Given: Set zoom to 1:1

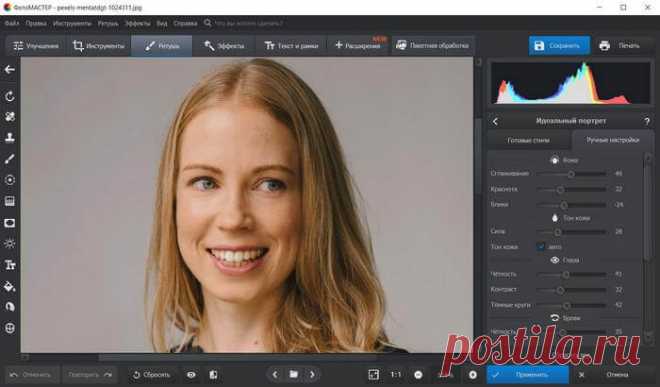Looking at the screenshot, I should (396, 374).
